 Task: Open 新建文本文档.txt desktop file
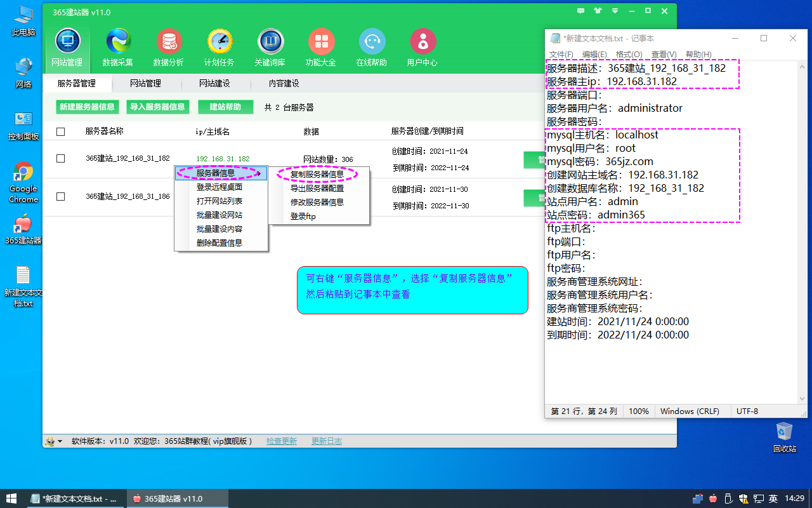(23, 287)
